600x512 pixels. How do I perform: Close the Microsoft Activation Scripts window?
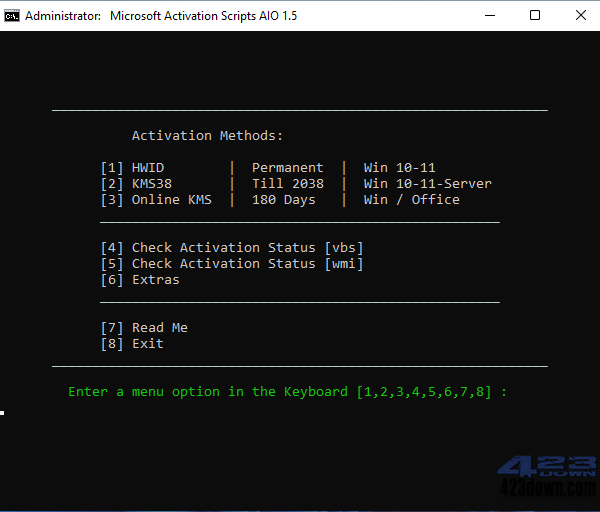[581, 16]
